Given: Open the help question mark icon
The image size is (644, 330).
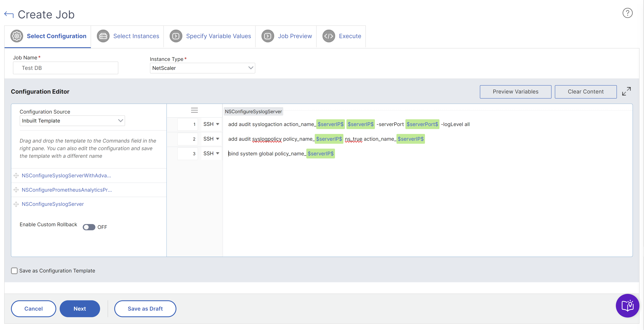Looking at the screenshot, I should pos(627,13).
